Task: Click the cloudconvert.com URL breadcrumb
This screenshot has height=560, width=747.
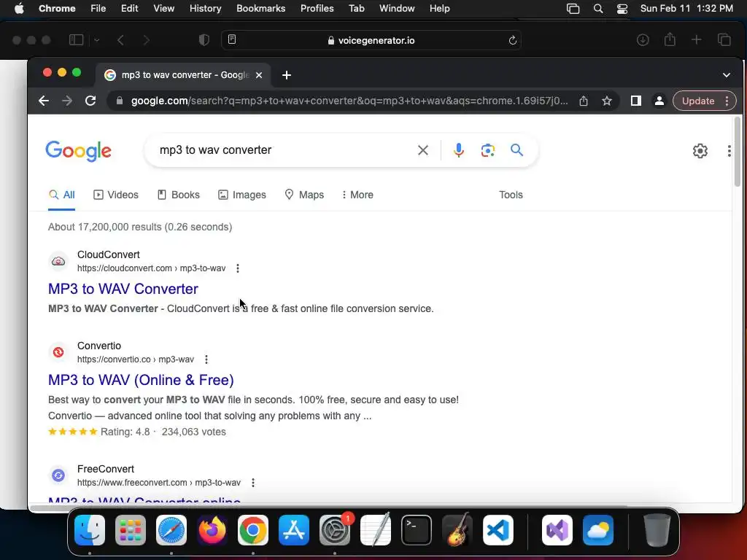Action: [152, 268]
